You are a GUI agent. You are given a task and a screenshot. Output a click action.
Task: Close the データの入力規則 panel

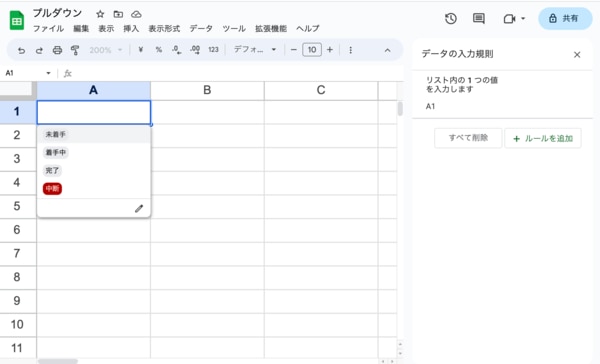(x=577, y=55)
